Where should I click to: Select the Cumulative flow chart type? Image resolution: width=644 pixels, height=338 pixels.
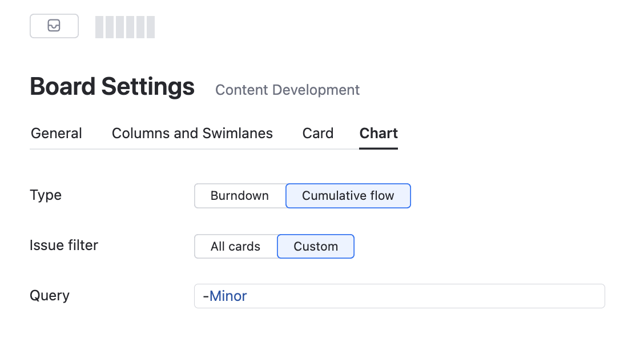(x=348, y=196)
